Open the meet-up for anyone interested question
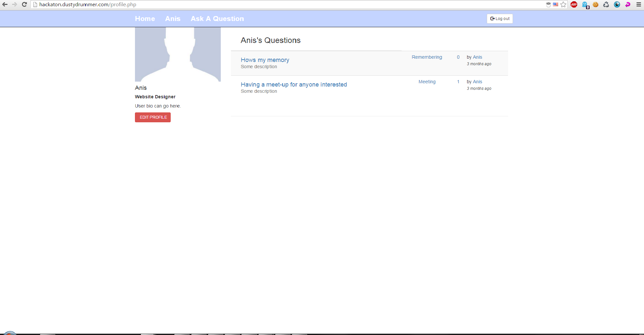Viewport: 644px width, 335px height. pyautogui.click(x=294, y=85)
